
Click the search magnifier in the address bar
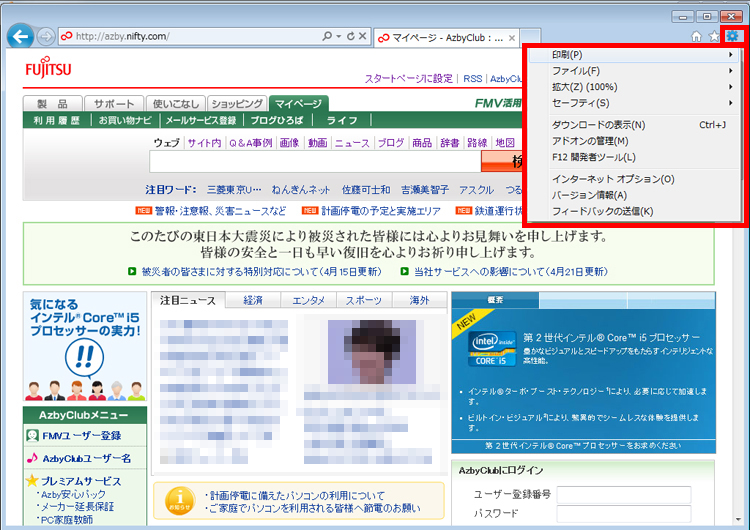tap(327, 36)
